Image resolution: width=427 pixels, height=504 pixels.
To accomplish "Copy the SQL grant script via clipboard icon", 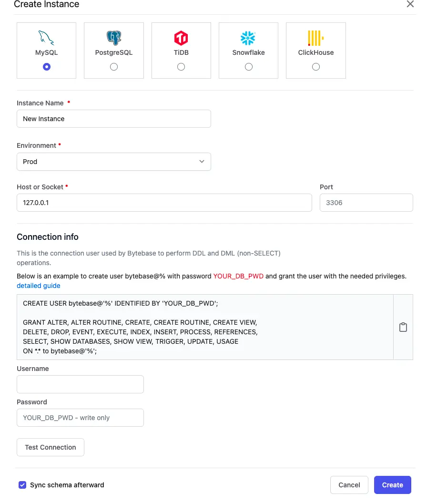I will click(403, 327).
